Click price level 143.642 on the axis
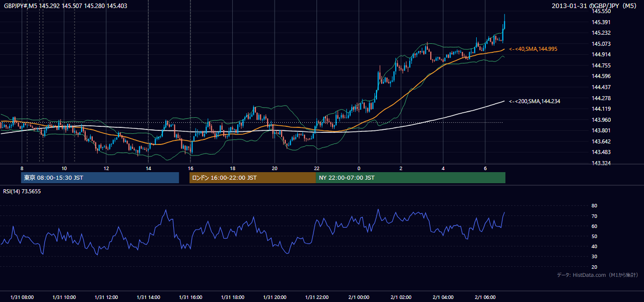The width and height of the screenshot is (644, 302). (x=602, y=141)
